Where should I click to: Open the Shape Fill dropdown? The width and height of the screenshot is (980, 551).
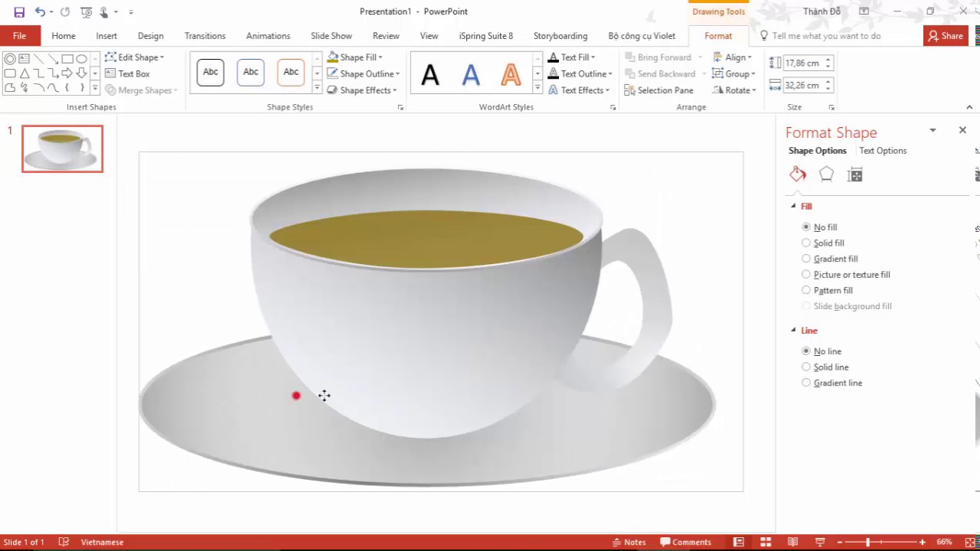(x=354, y=57)
